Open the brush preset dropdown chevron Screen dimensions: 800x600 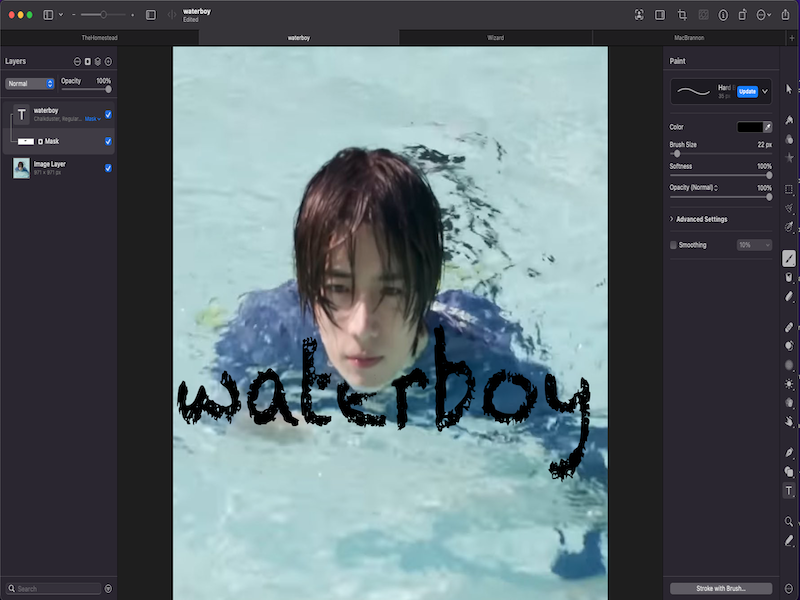765,91
